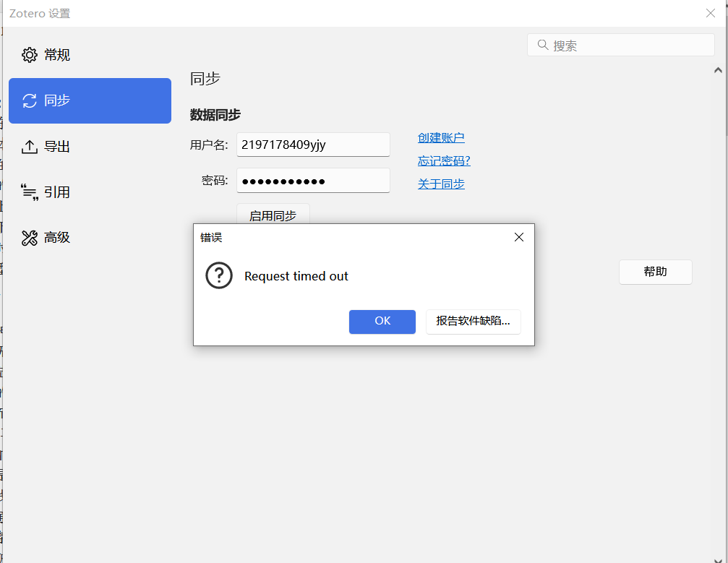Click the scrollbar up arrow
Image resolution: width=728 pixels, height=563 pixels.
click(x=718, y=70)
